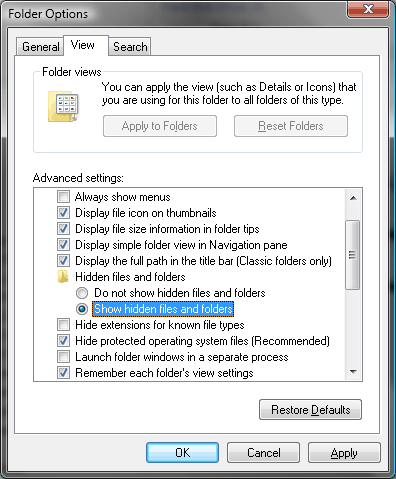Click the scroll down arrow in Advanced settings
The height and width of the screenshot is (479, 396).
(x=353, y=372)
